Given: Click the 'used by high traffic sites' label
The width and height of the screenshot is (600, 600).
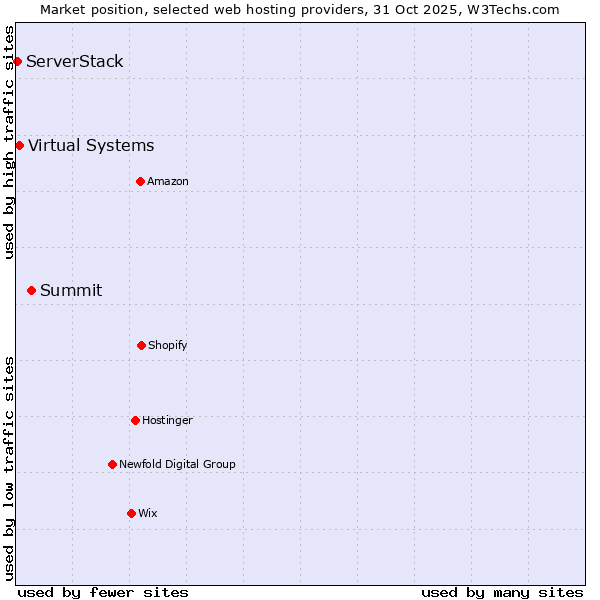Looking at the screenshot, I should 9,142.
